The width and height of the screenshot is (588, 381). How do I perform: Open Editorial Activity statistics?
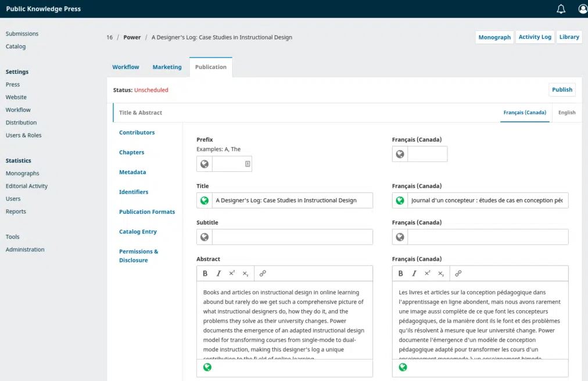(x=27, y=186)
